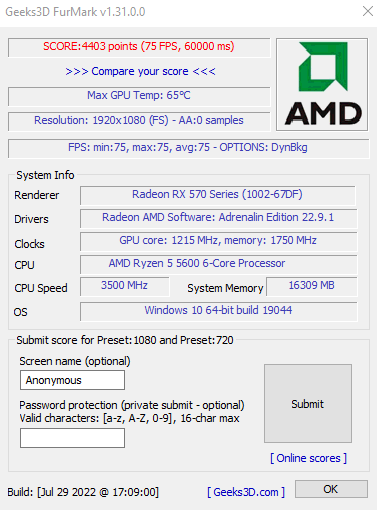Image resolution: width=377 pixels, height=510 pixels.
Task: Click the Resolution 1920x1080 field
Action: [139, 121]
